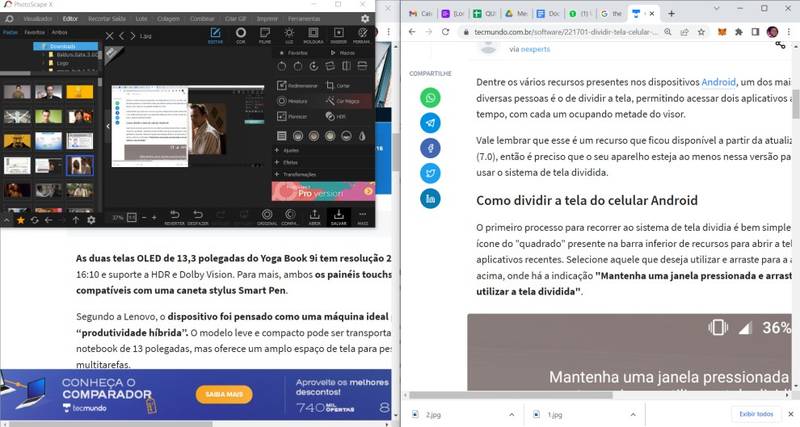Reload the tecmundo page in Chrome

pyautogui.click(x=445, y=32)
